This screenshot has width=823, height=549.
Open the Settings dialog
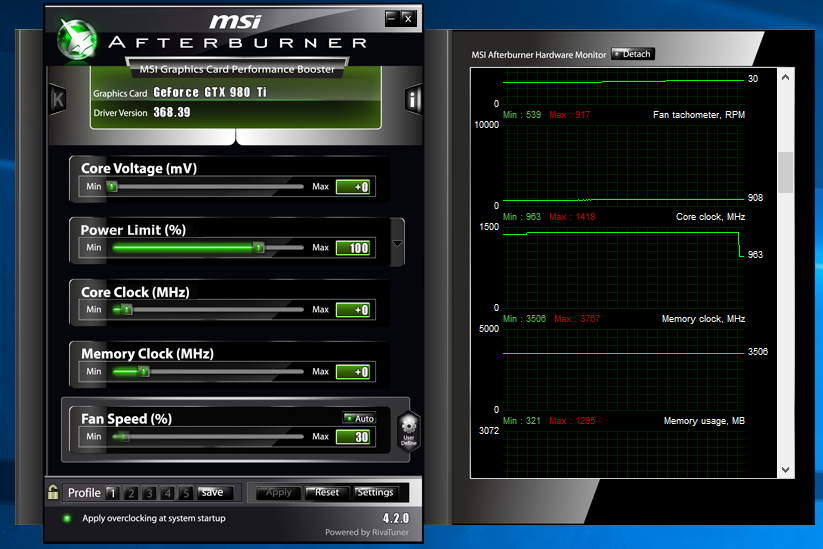click(x=375, y=492)
